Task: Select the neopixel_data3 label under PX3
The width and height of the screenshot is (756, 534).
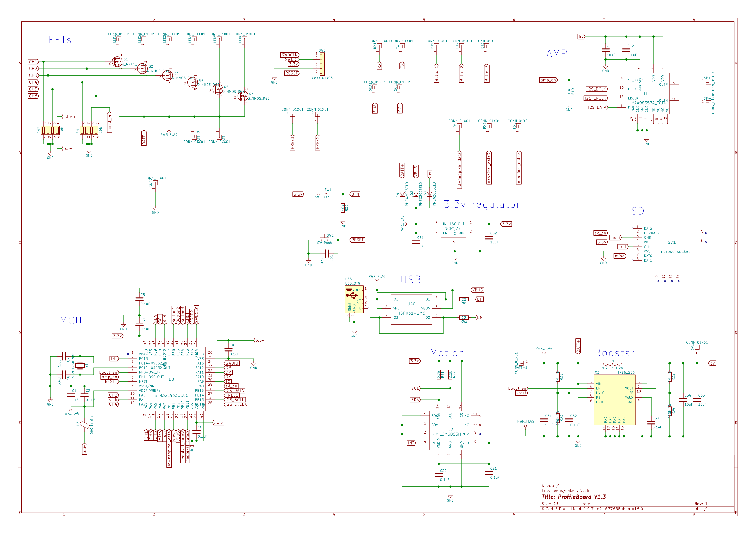Action: click(x=519, y=168)
